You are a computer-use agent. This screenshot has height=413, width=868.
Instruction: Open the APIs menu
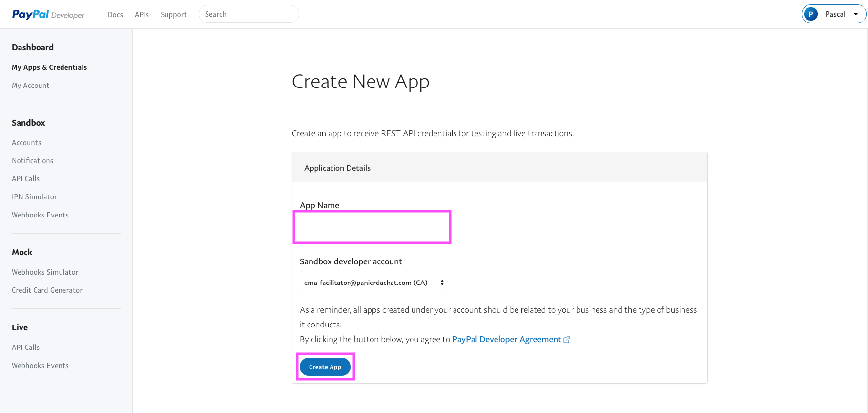click(x=142, y=15)
